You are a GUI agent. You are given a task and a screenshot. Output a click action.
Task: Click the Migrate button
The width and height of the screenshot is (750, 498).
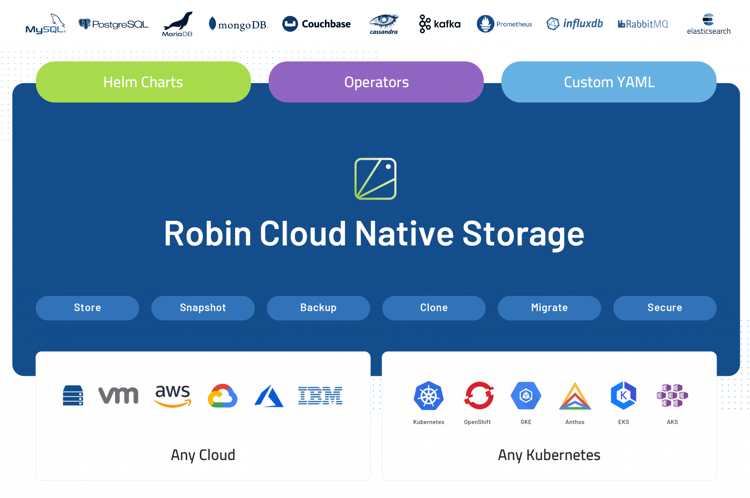tap(549, 308)
